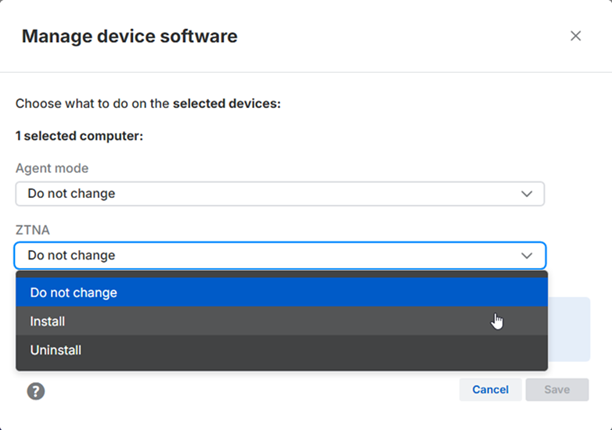The width and height of the screenshot is (612, 430).
Task: Select Install from the ZTNA list
Action: pyautogui.click(x=47, y=322)
